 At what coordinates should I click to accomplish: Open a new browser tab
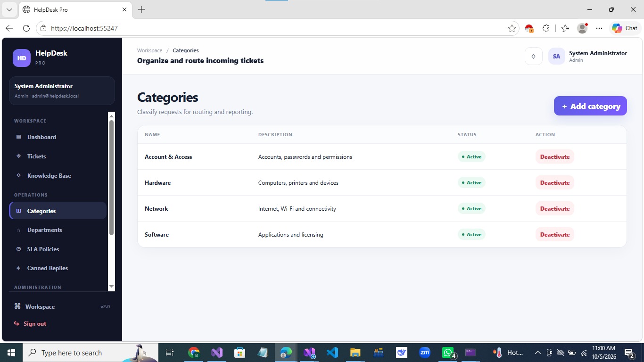click(141, 9)
